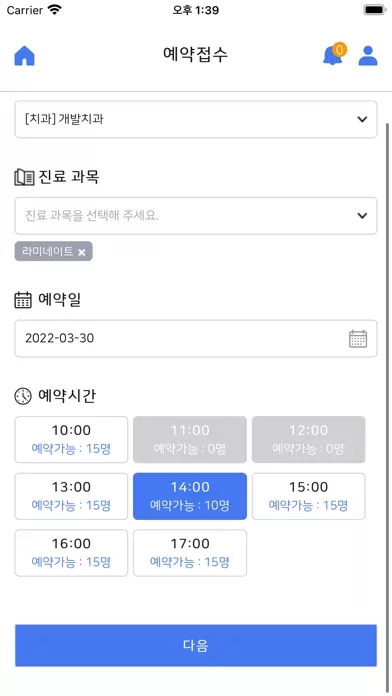Viewport: 392px width, 696px height.
Task: Click the chevron on 진료 과목 dropdown
Action: (x=362, y=216)
